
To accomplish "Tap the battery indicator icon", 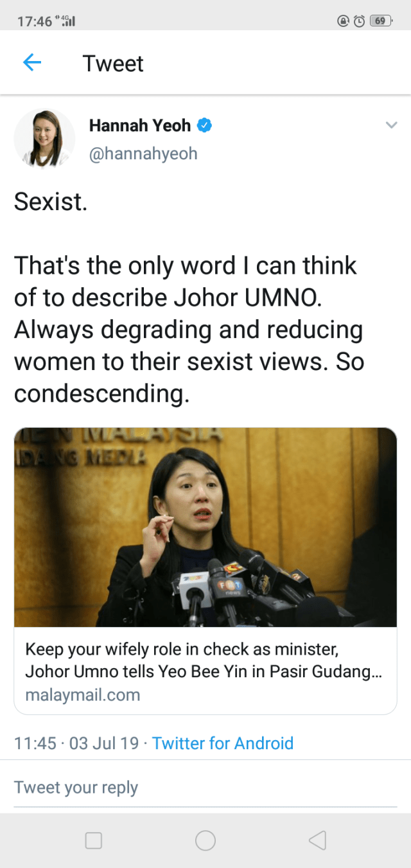I will click(x=381, y=21).
